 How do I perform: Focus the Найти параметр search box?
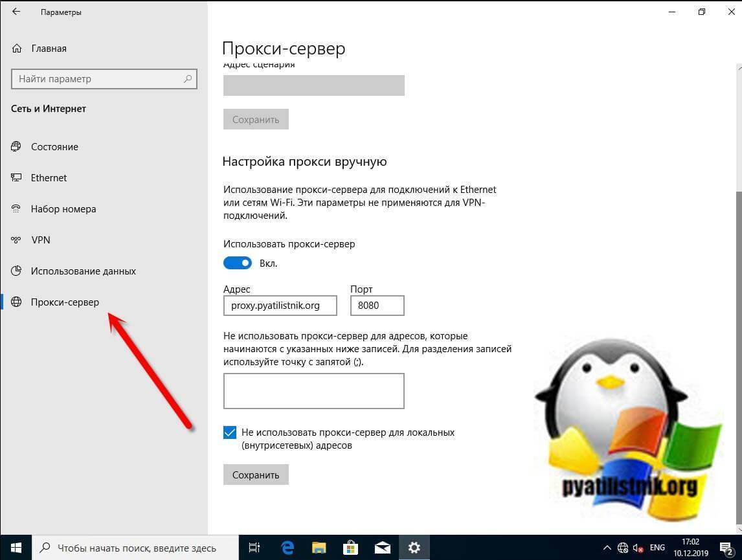click(x=104, y=79)
